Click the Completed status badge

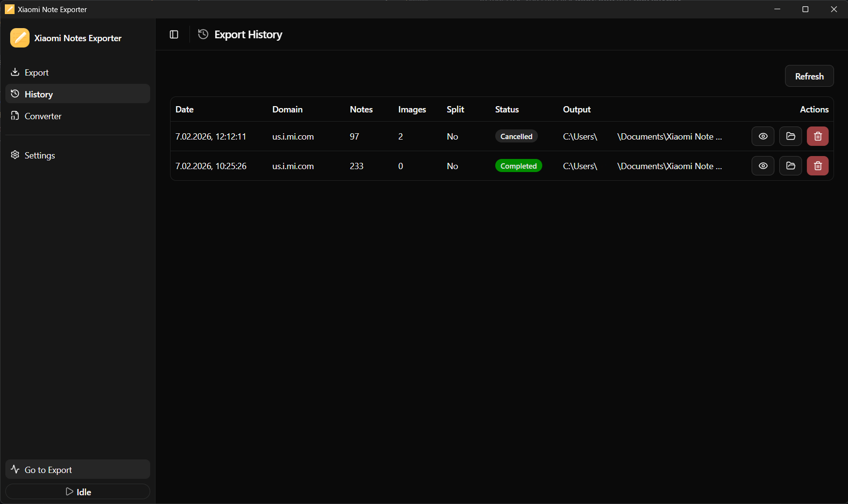click(x=518, y=166)
